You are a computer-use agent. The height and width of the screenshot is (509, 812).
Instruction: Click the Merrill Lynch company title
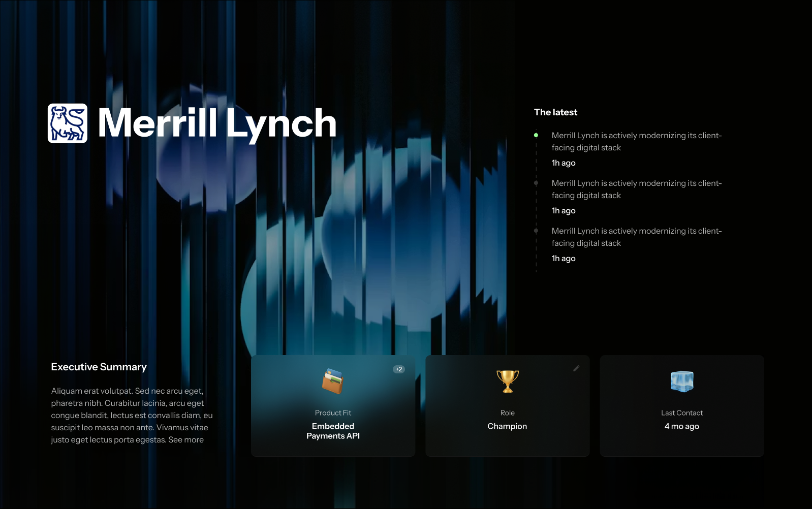217,123
